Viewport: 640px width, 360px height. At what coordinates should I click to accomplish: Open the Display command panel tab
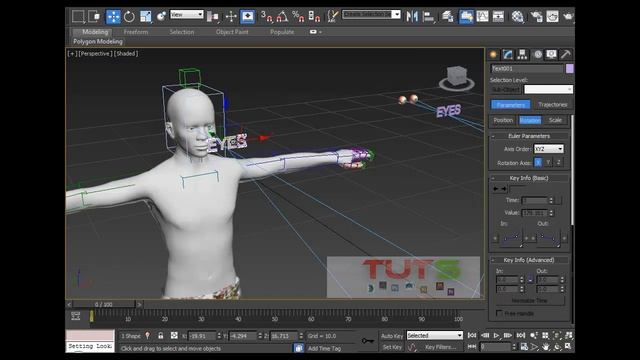[x=551, y=54]
